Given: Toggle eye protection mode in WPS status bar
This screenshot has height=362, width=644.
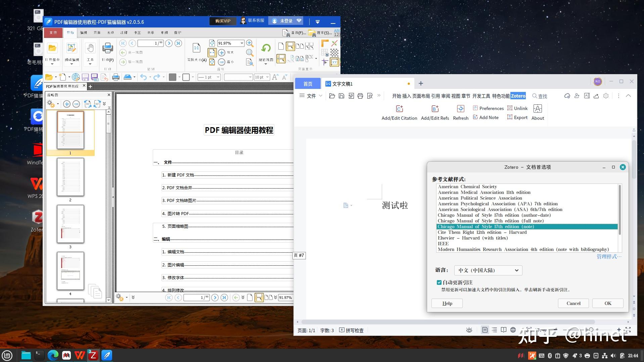Looking at the screenshot, I should click(x=469, y=330).
